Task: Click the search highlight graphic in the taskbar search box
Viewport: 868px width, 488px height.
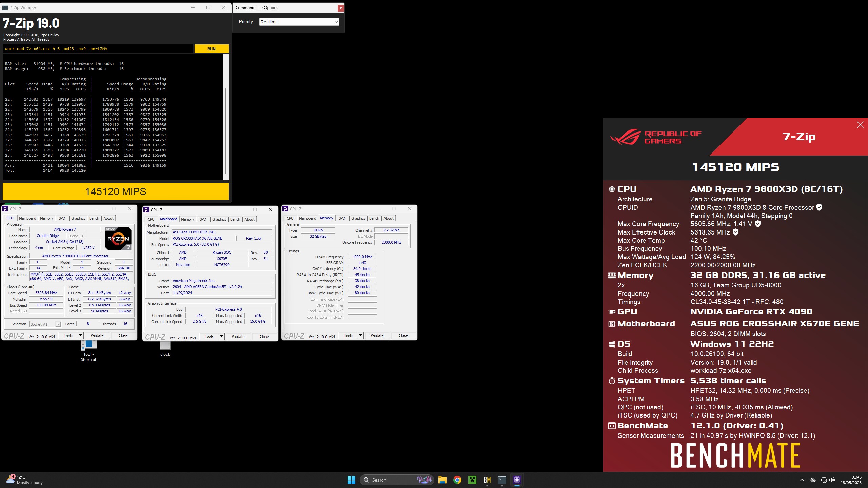Action: [x=425, y=480]
